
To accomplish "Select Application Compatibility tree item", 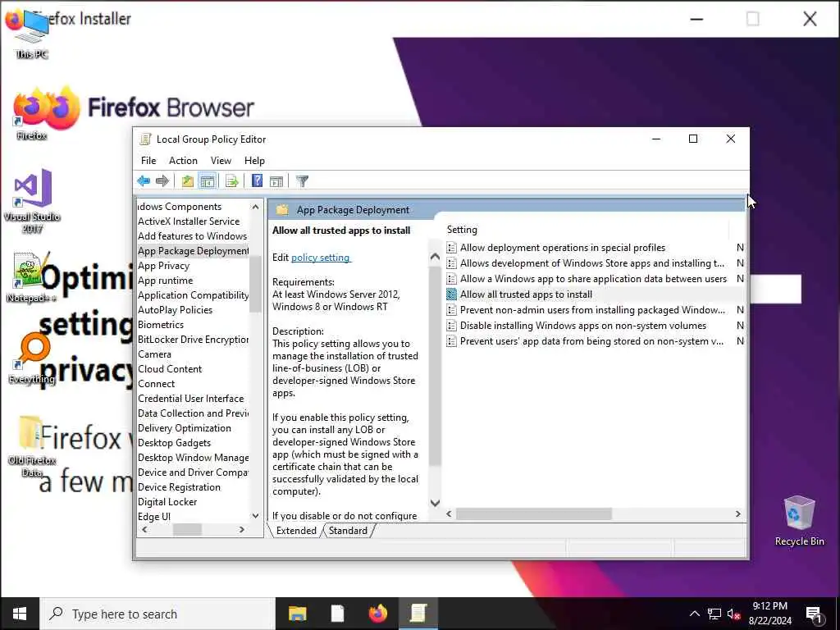I will (x=193, y=295).
